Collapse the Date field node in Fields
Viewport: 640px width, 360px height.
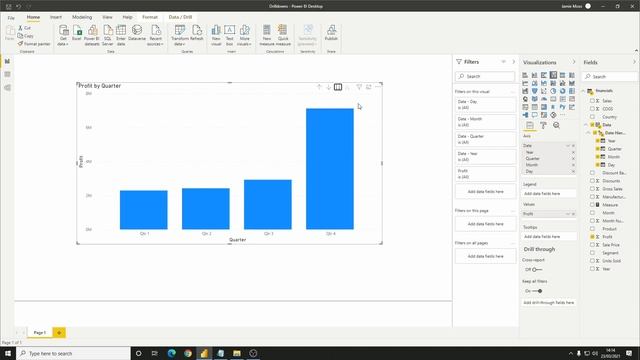pos(586,125)
